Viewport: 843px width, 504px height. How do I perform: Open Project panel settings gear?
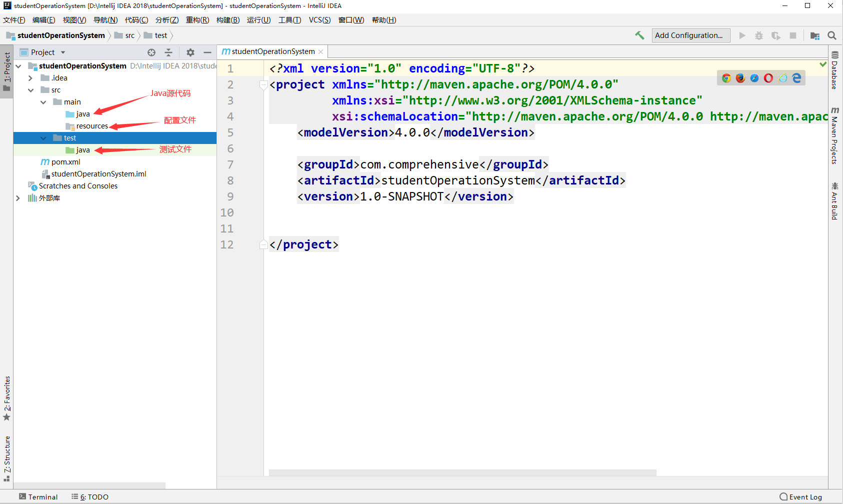(190, 52)
